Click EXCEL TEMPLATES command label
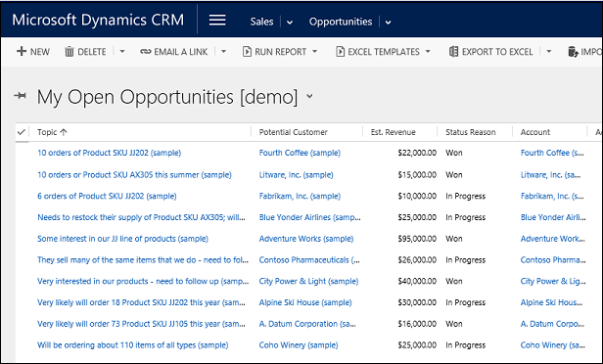 pyautogui.click(x=384, y=52)
